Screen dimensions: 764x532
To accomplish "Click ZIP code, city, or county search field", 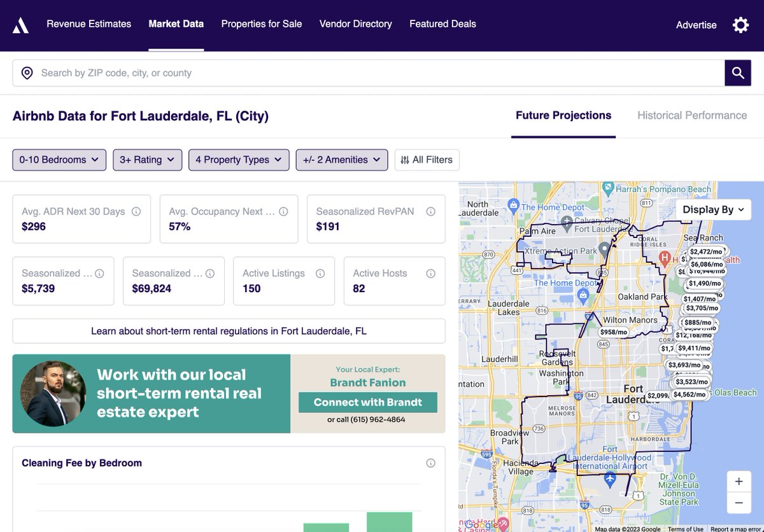I will coord(369,73).
